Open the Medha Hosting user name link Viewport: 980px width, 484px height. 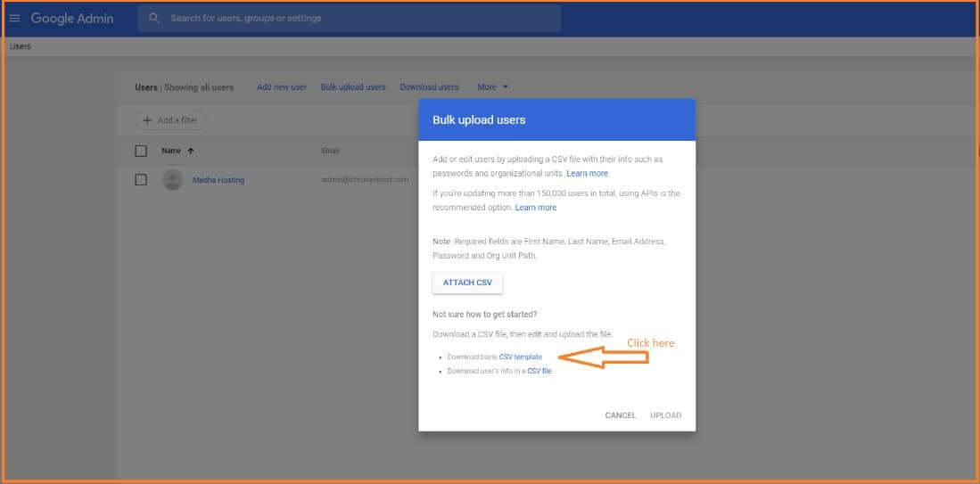tap(218, 180)
